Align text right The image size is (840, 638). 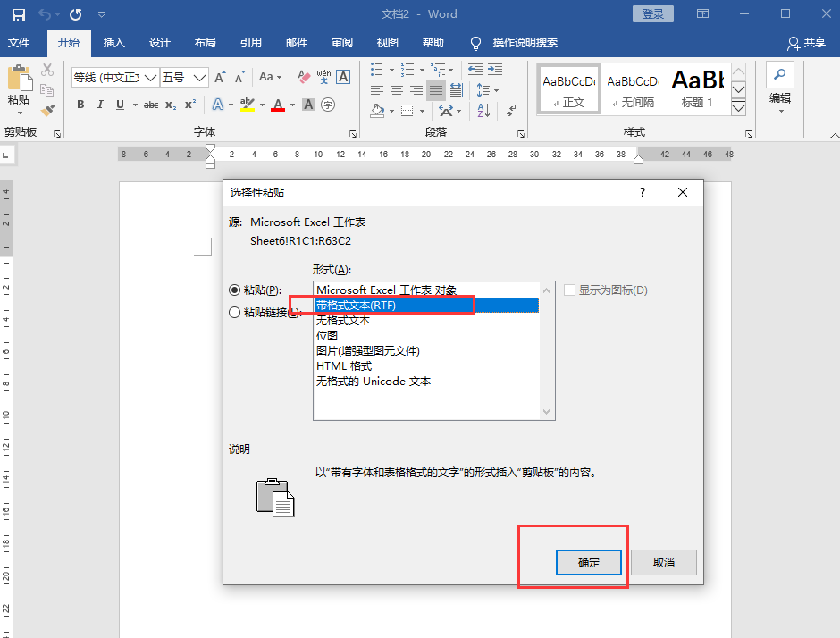[416, 90]
